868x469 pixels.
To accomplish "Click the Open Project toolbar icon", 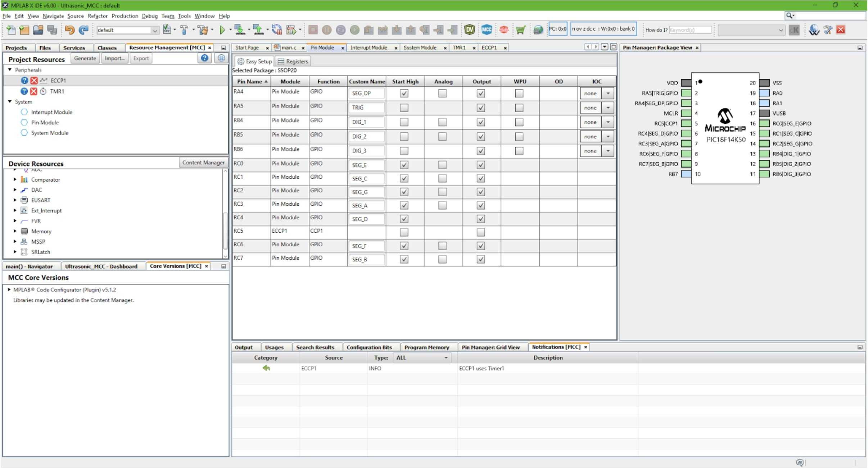I will coord(38,30).
